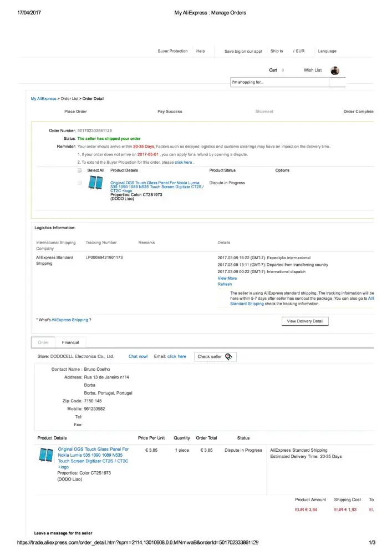Open the Help menu
The image size is (392, 555).
[200, 51]
